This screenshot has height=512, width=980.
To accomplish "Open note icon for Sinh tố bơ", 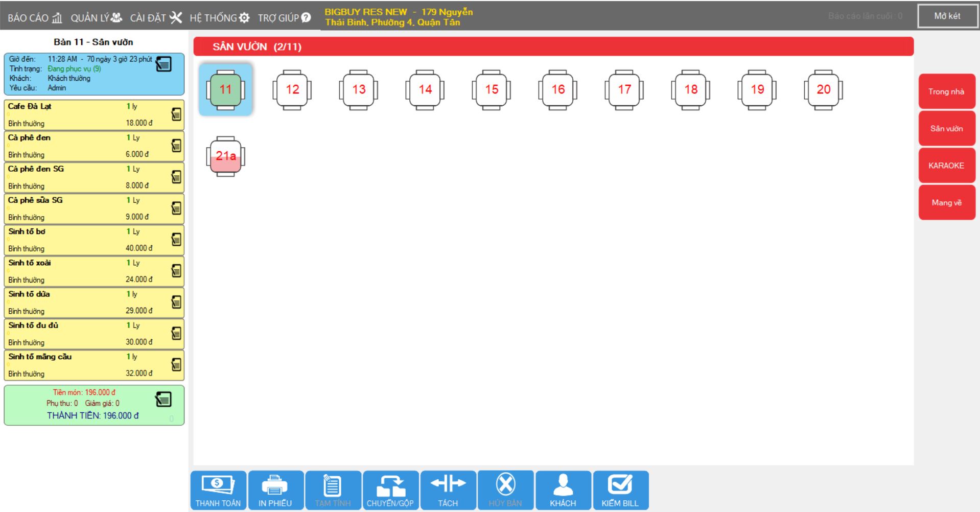I will pos(176,240).
